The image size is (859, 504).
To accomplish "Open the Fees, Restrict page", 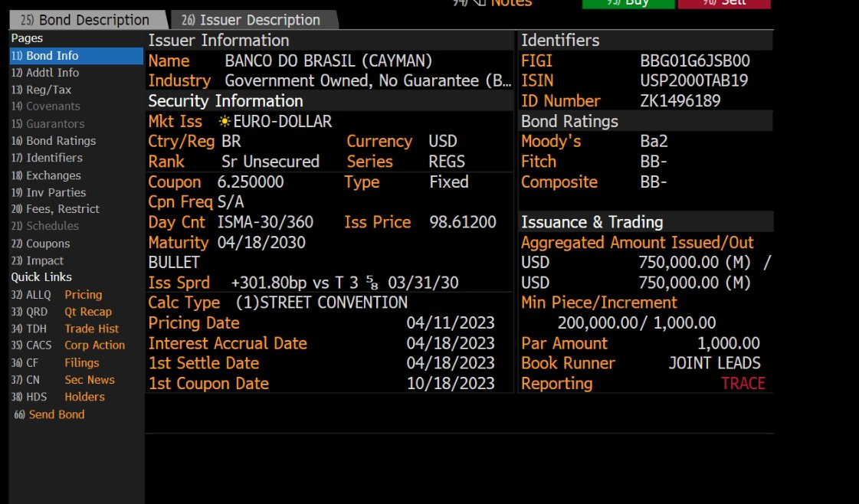I will click(55, 209).
